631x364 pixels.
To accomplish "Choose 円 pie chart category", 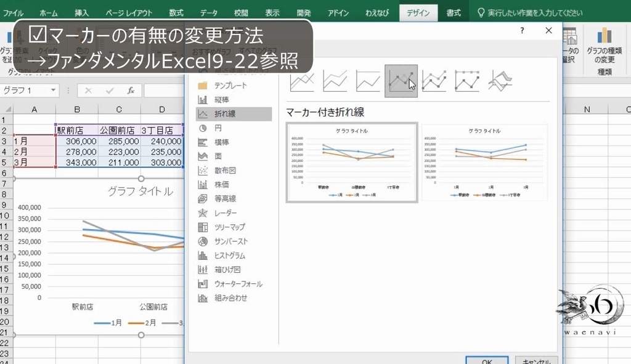I will pyautogui.click(x=234, y=128).
